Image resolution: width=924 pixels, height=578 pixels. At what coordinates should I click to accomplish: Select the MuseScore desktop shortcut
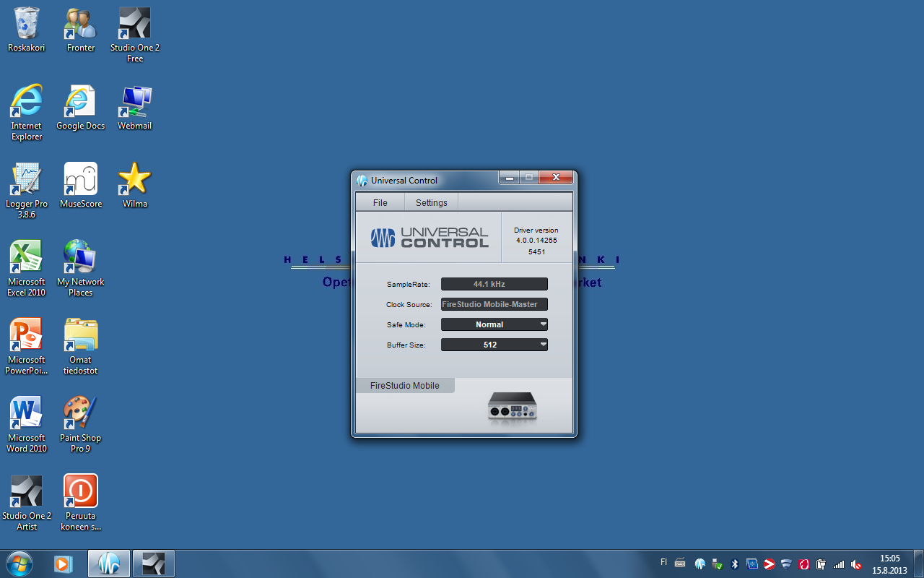(x=81, y=186)
